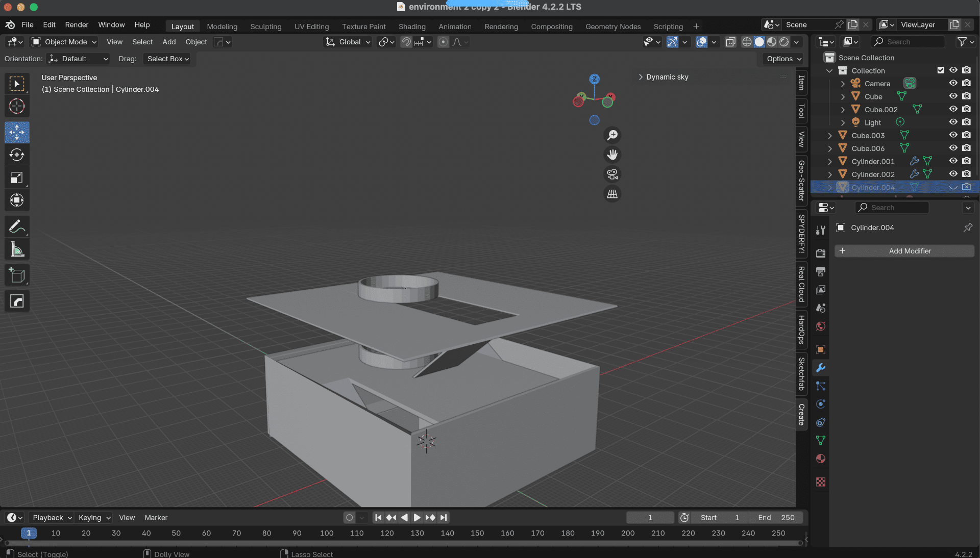Open the Scene properties tab
The width and height of the screenshot is (980, 558).
tap(821, 308)
